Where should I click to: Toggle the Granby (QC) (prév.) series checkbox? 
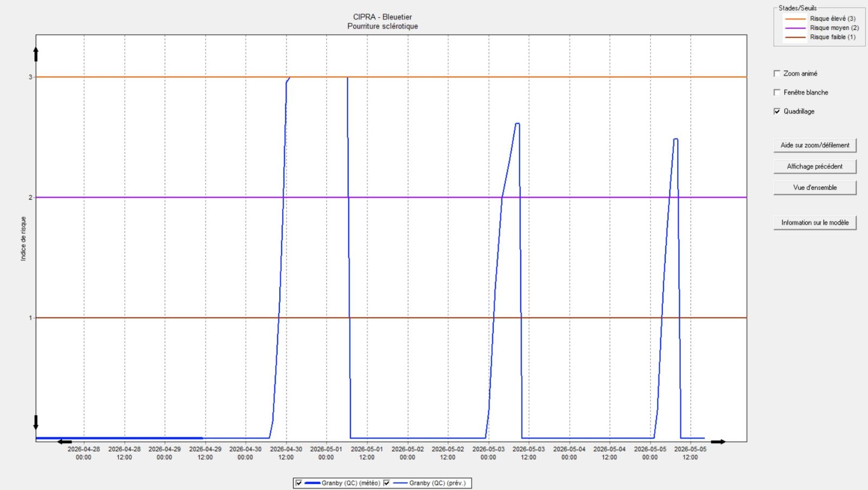[x=386, y=483]
